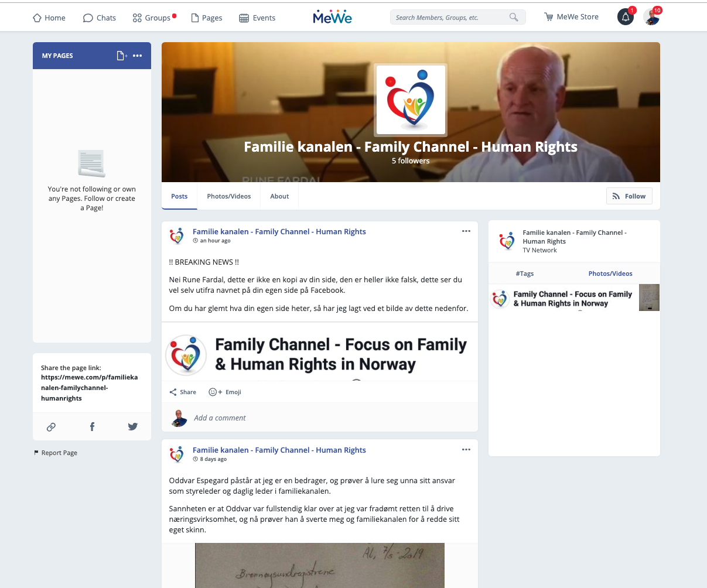This screenshot has height=588, width=707.
Task: Share the hour-old post
Action: (183, 392)
